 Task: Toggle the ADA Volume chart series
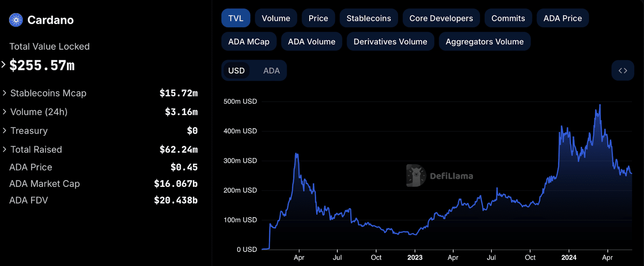coord(312,41)
